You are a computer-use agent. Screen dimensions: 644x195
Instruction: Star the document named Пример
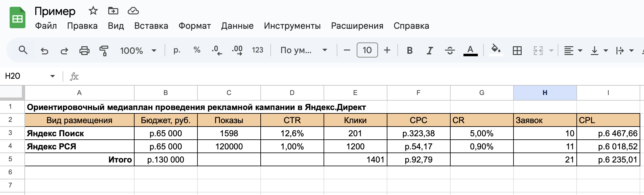(x=93, y=11)
